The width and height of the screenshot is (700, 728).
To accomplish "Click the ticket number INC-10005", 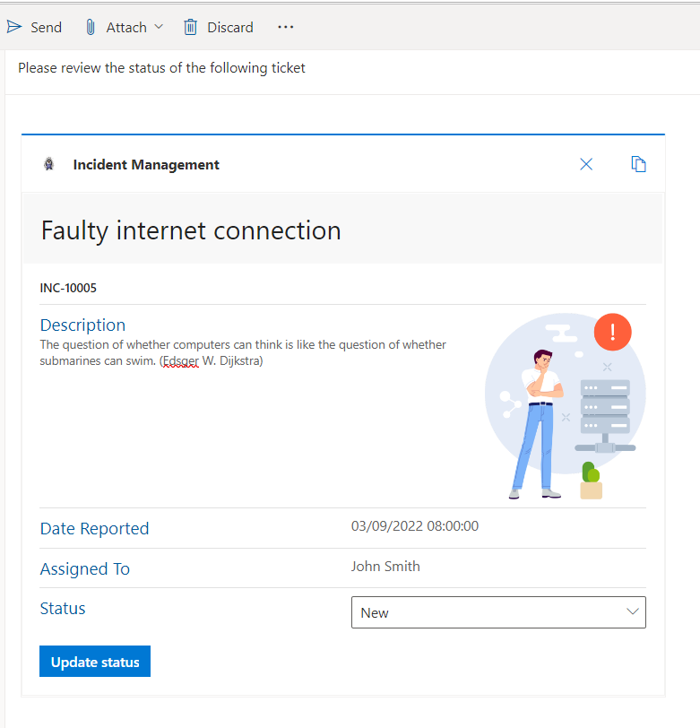I will tap(68, 288).
